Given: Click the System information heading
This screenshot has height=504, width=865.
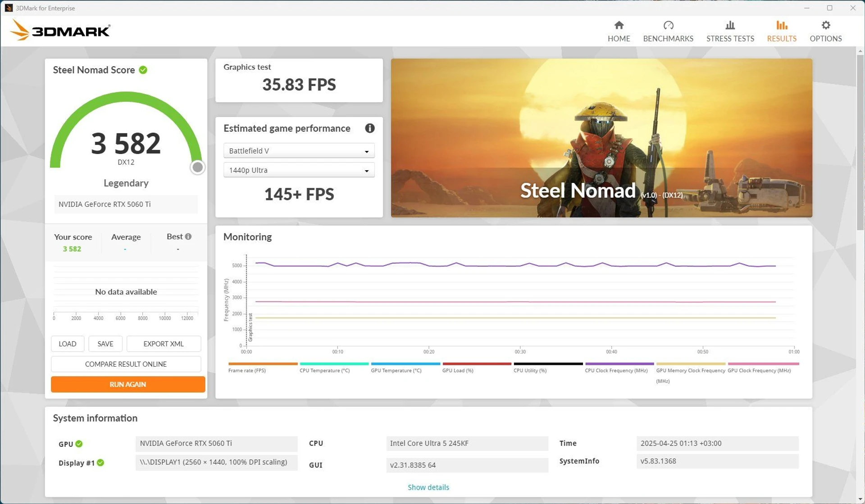Looking at the screenshot, I should click(x=95, y=418).
